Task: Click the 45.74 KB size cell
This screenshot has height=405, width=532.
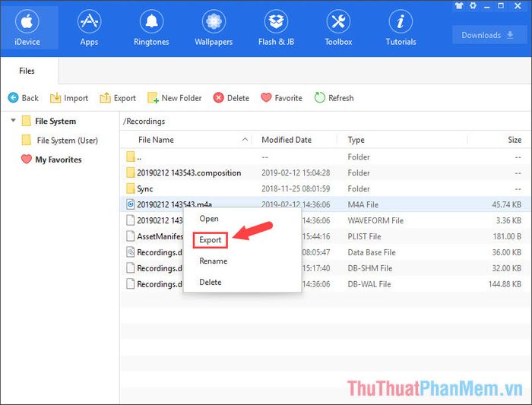Action: [x=507, y=204]
